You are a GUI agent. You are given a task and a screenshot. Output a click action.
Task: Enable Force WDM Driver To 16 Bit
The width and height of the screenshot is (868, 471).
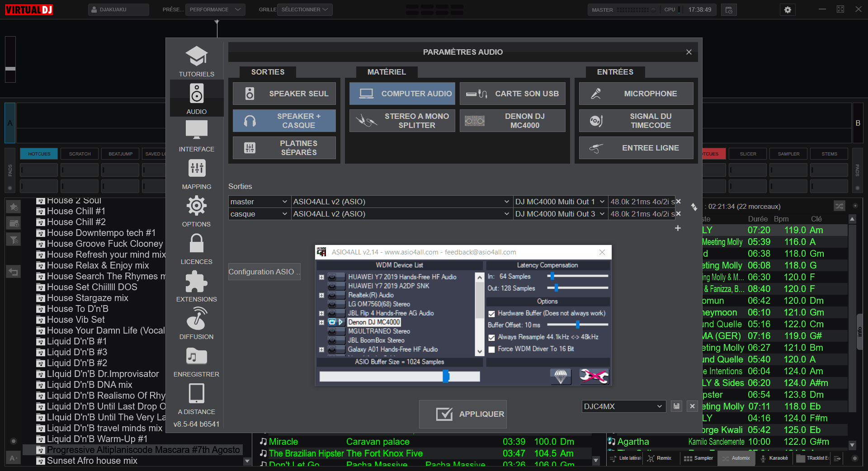pos(491,349)
